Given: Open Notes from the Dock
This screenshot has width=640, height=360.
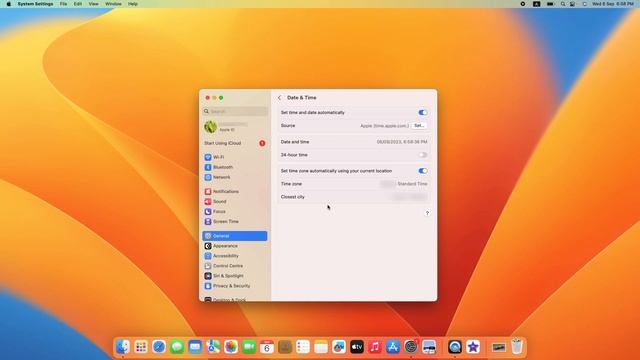Looking at the screenshot, I should pos(321,347).
